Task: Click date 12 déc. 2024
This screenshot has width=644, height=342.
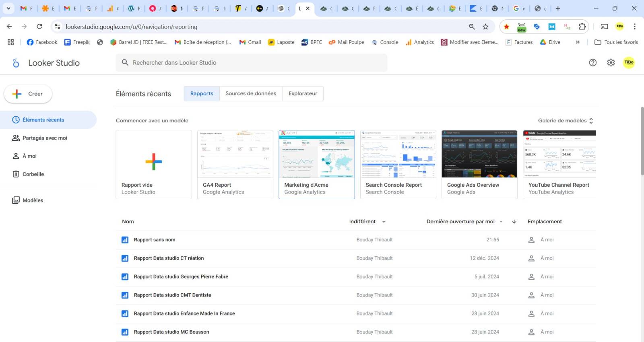Action: click(x=485, y=258)
